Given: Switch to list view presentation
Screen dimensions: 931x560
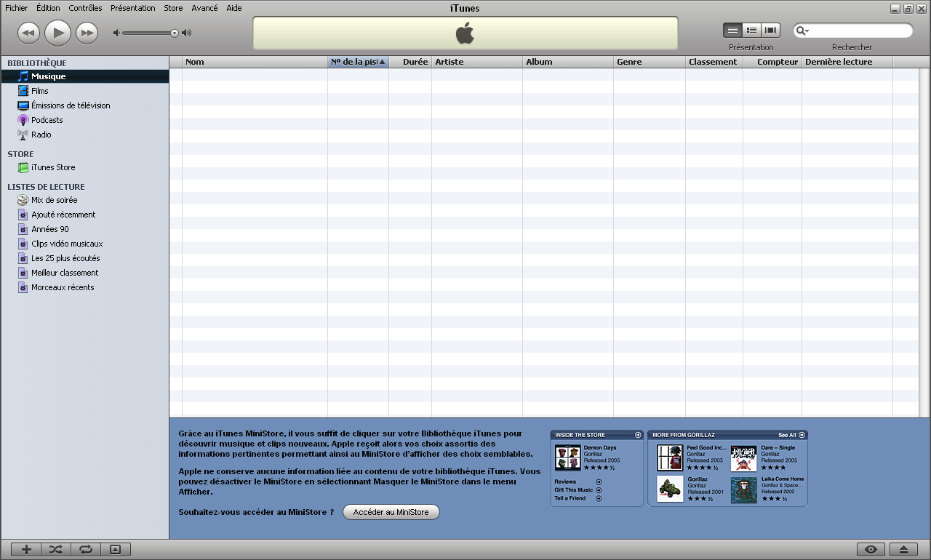Looking at the screenshot, I should [732, 30].
